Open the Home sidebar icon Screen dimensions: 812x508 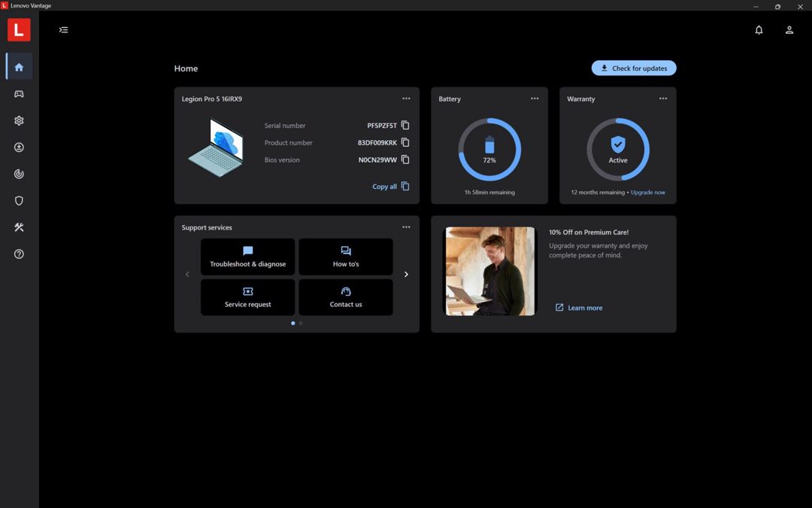click(19, 67)
